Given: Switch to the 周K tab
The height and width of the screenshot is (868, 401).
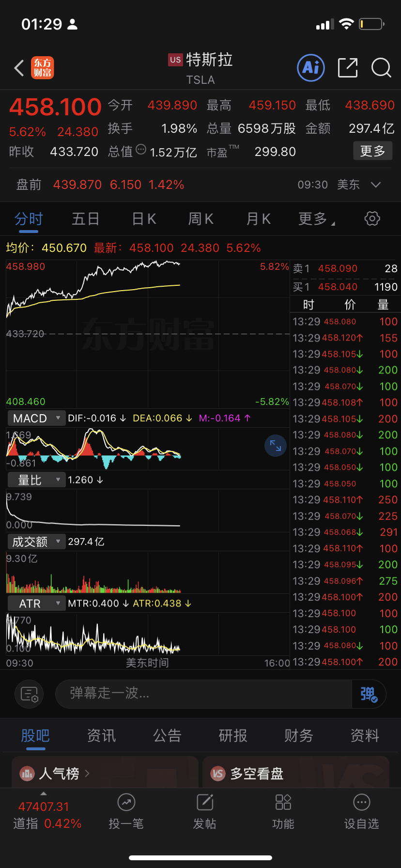Looking at the screenshot, I should pos(201,219).
